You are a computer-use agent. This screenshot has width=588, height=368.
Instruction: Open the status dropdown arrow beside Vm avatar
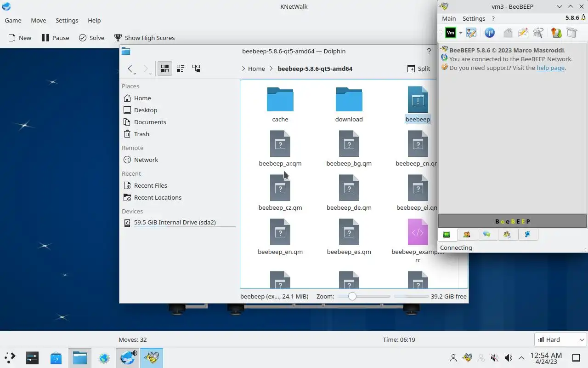point(460,33)
